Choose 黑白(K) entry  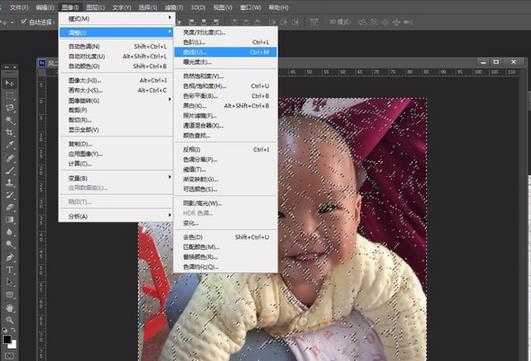pos(226,106)
